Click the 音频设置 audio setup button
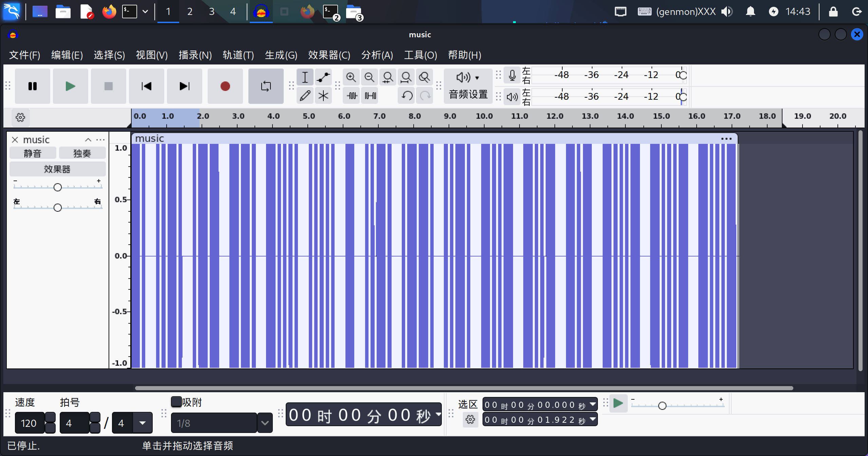The height and width of the screenshot is (456, 868). 468,86
